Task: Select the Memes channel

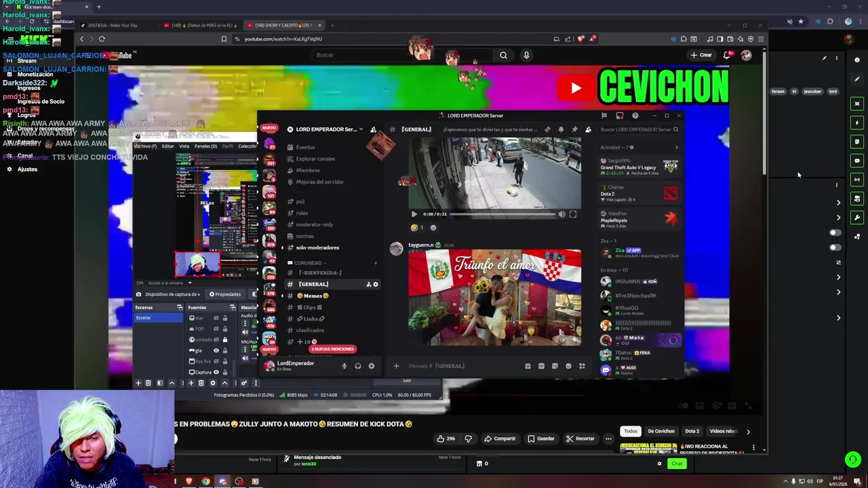Action: pos(313,296)
